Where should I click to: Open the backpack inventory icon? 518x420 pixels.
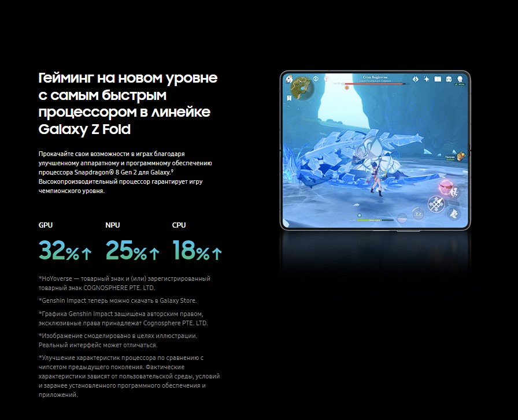[x=449, y=79]
